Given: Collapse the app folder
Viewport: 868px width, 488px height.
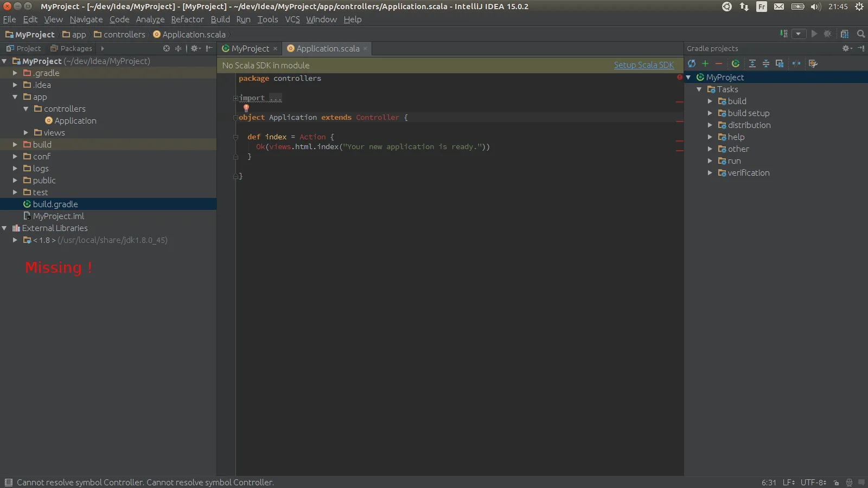Looking at the screenshot, I should pyautogui.click(x=15, y=97).
